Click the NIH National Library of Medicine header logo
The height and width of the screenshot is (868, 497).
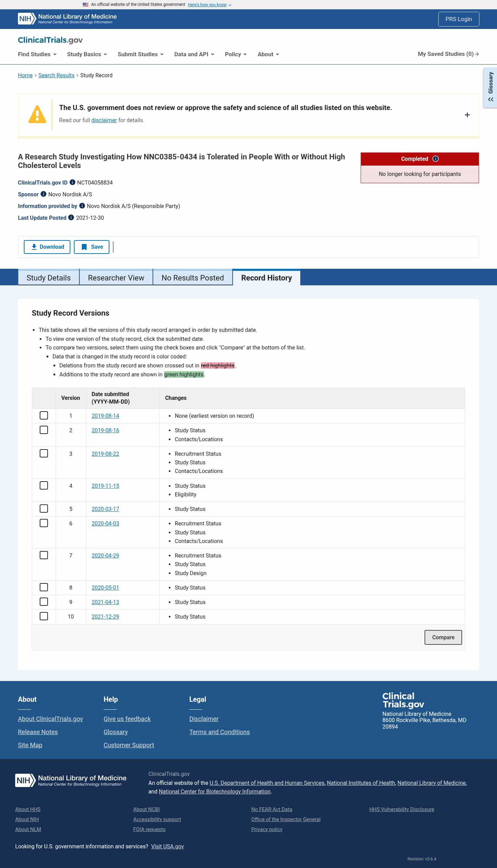67,19
